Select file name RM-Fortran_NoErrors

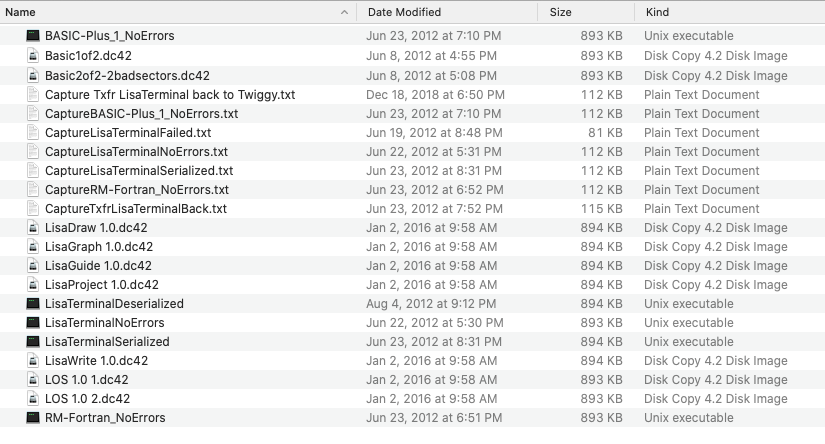coord(105,418)
